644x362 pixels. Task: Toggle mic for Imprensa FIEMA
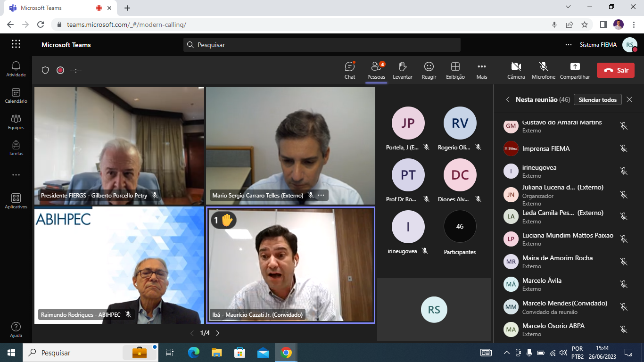(624, 148)
